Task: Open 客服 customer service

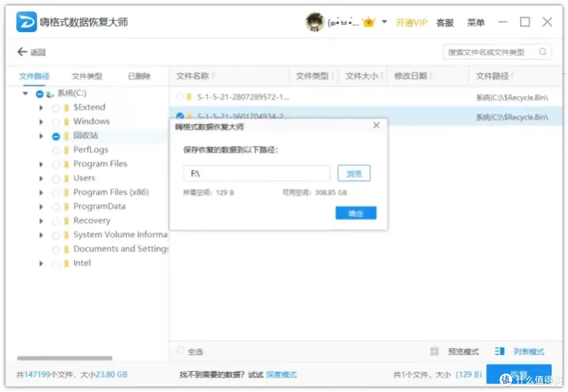Action: click(445, 23)
